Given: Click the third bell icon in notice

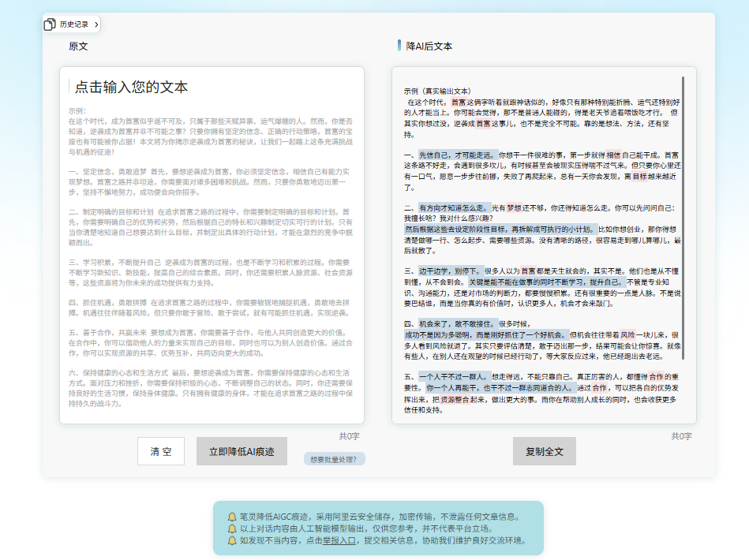Looking at the screenshot, I should pos(232,541).
